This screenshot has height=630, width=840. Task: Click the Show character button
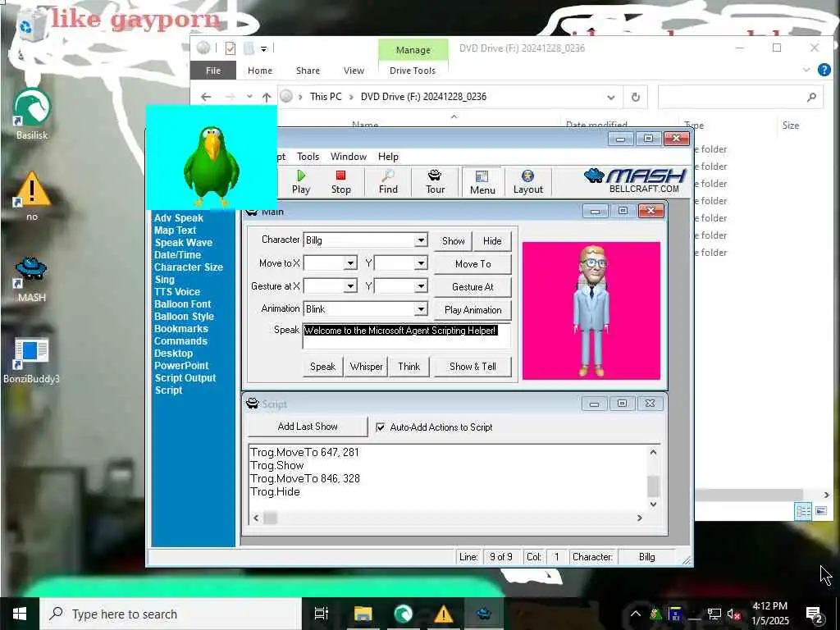click(453, 241)
